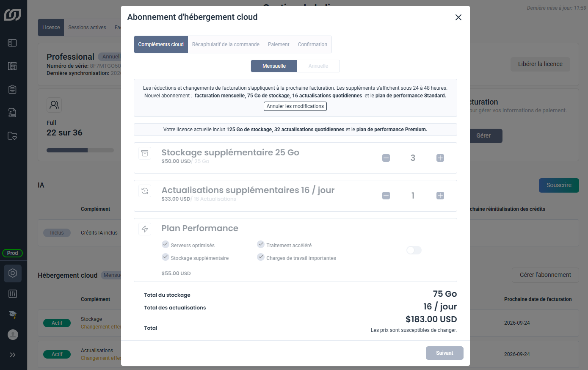Click the extra storage quantity value 3
The width and height of the screenshot is (588, 370).
coord(413,158)
